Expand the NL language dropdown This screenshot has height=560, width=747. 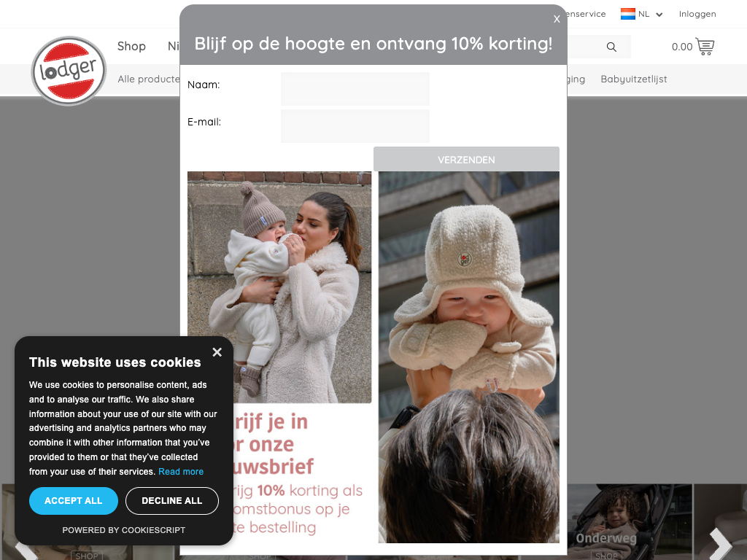(x=659, y=15)
